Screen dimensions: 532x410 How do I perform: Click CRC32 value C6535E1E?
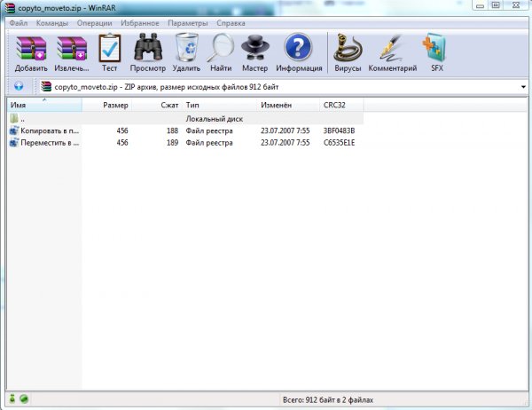tap(339, 143)
